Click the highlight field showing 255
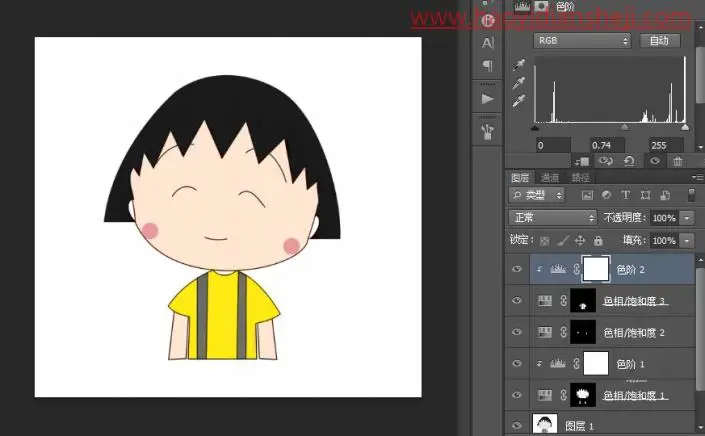The height and width of the screenshot is (436, 705). pyautogui.click(x=665, y=145)
